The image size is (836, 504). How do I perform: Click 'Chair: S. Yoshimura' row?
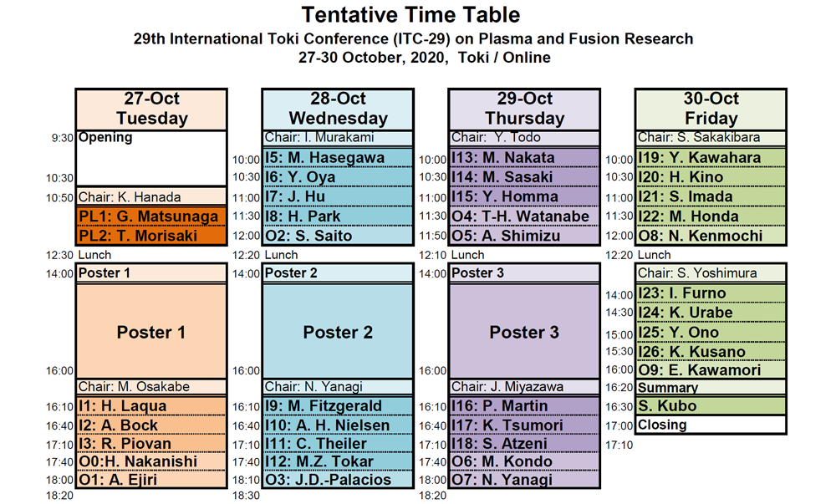(711, 272)
